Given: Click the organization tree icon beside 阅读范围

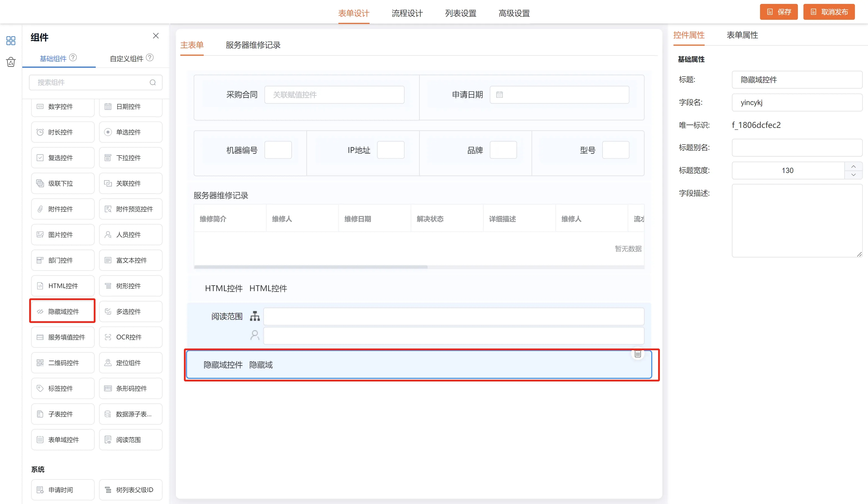Looking at the screenshot, I should coord(255,316).
